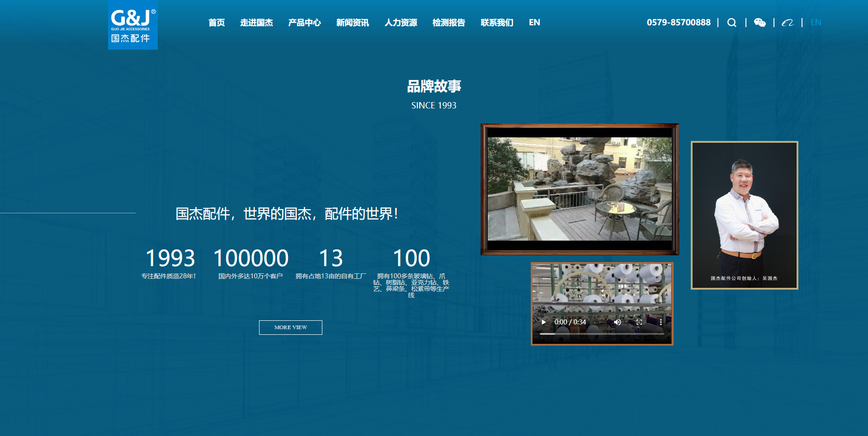The image size is (868, 436).
Task: Click the founder portrait photo
Action: click(x=744, y=215)
